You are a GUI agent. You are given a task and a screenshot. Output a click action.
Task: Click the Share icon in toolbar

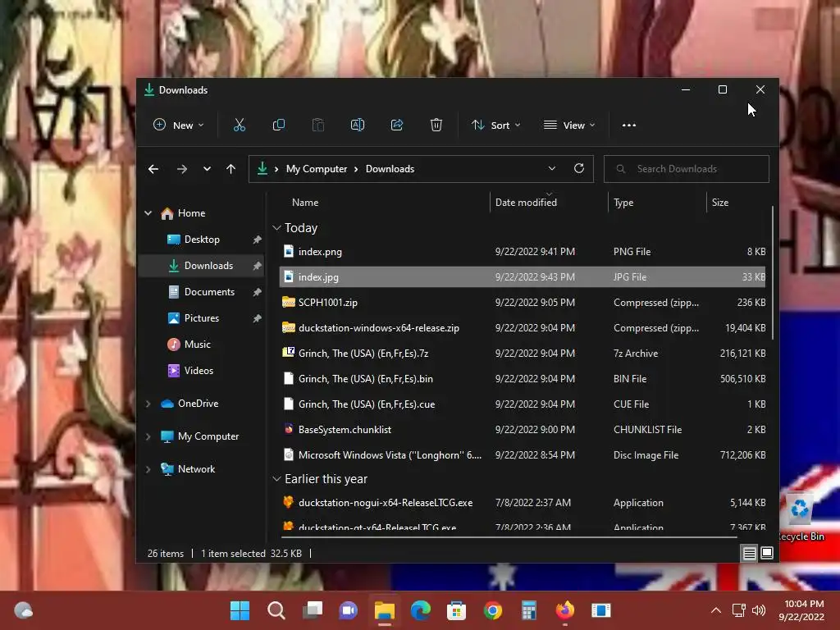click(x=397, y=125)
